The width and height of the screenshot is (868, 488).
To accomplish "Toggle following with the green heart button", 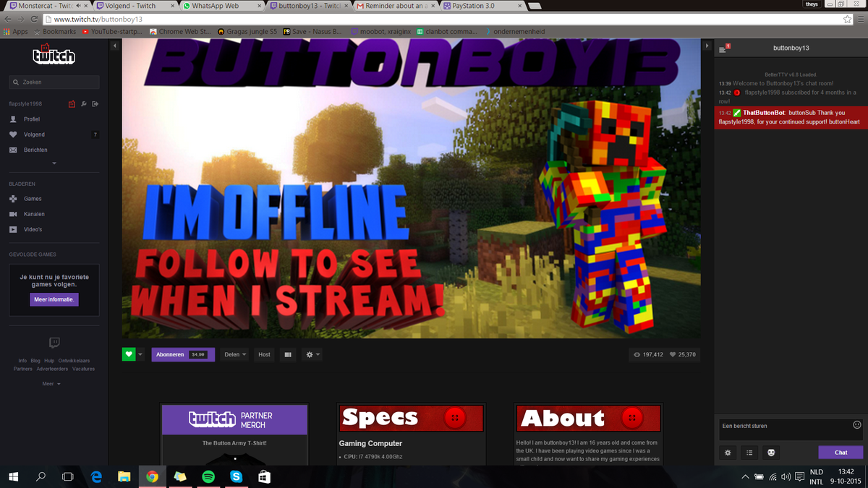I will [x=128, y=354].
